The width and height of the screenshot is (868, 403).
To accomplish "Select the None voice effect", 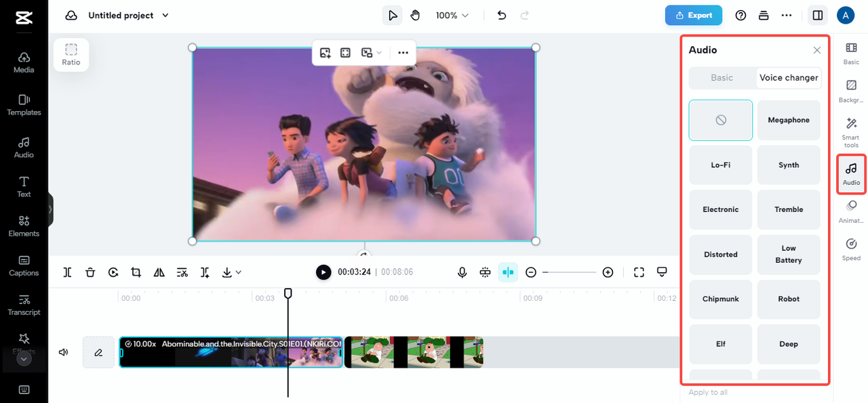I will 721,120.
